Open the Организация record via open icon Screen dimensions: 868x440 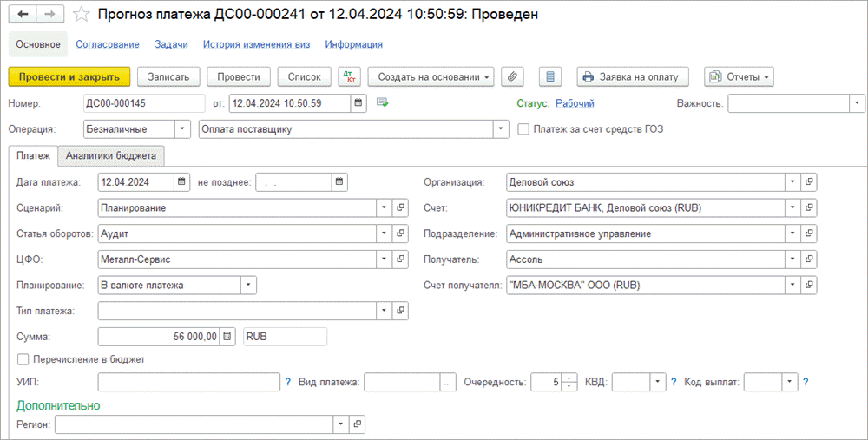pyautogui.click(x=809, y=182)
